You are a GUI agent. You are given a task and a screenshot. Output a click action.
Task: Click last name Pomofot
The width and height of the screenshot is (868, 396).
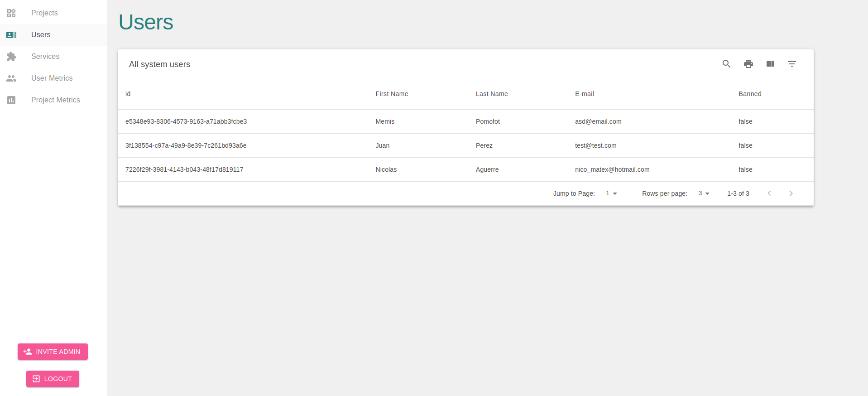[488, 121]
